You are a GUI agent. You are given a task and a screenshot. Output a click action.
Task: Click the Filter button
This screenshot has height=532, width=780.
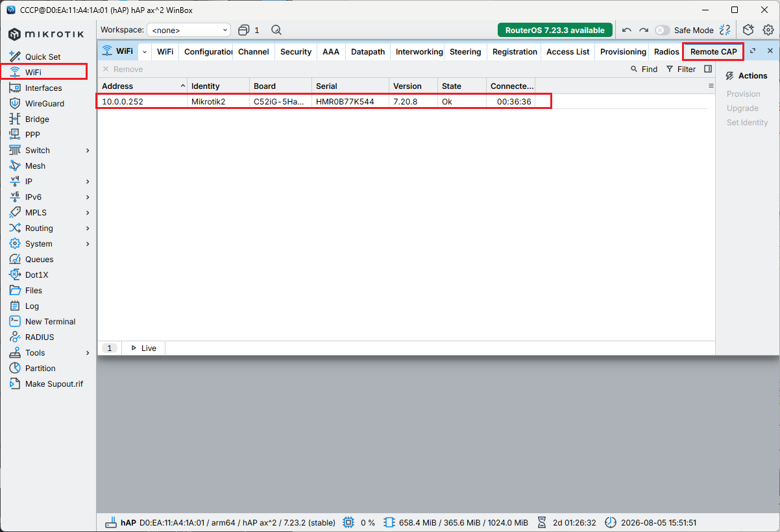[x=681, y=69]
